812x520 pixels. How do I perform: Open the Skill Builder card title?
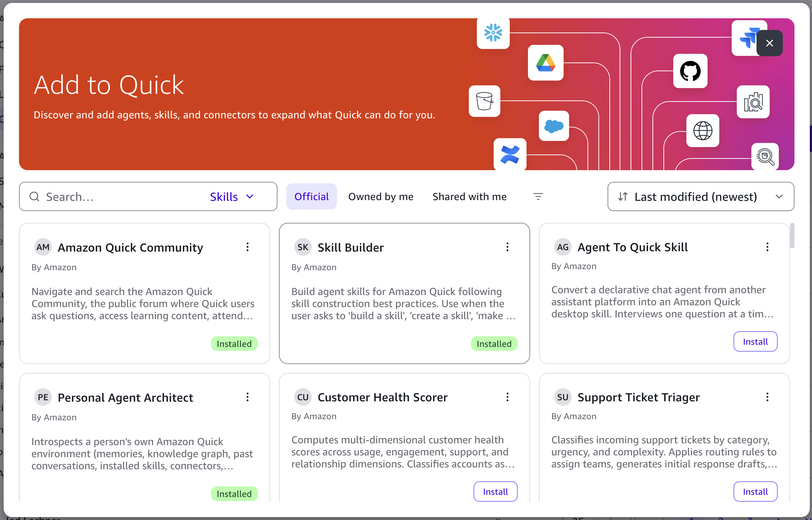[351, 248]
